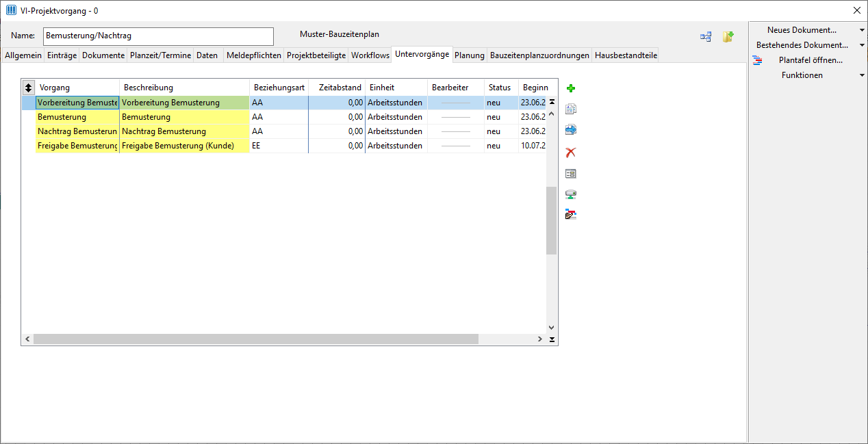Viewport: 868px width, 444px height.
Task: Expand the Funktionen dropdown arrow
Action: (x=862, y=75)
